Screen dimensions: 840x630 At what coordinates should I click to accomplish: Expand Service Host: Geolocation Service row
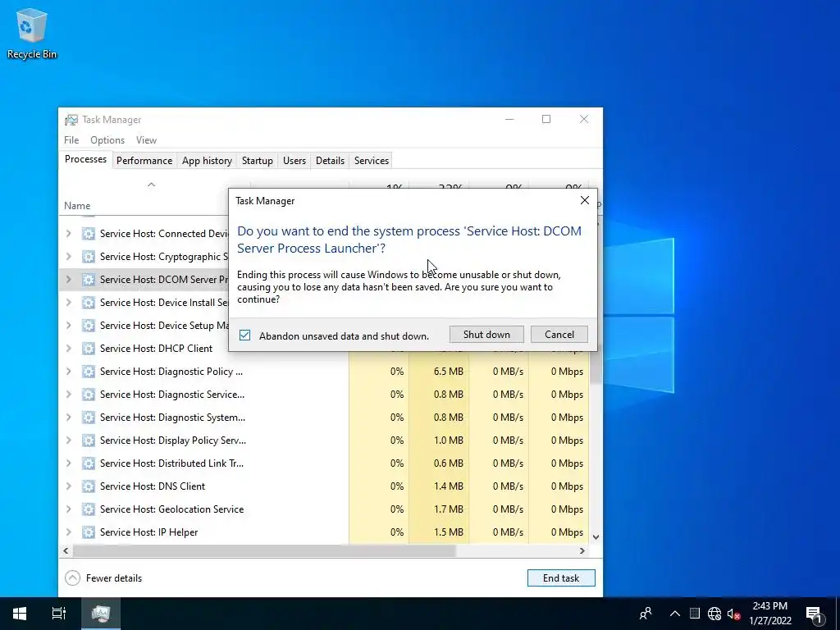(69, 509)
